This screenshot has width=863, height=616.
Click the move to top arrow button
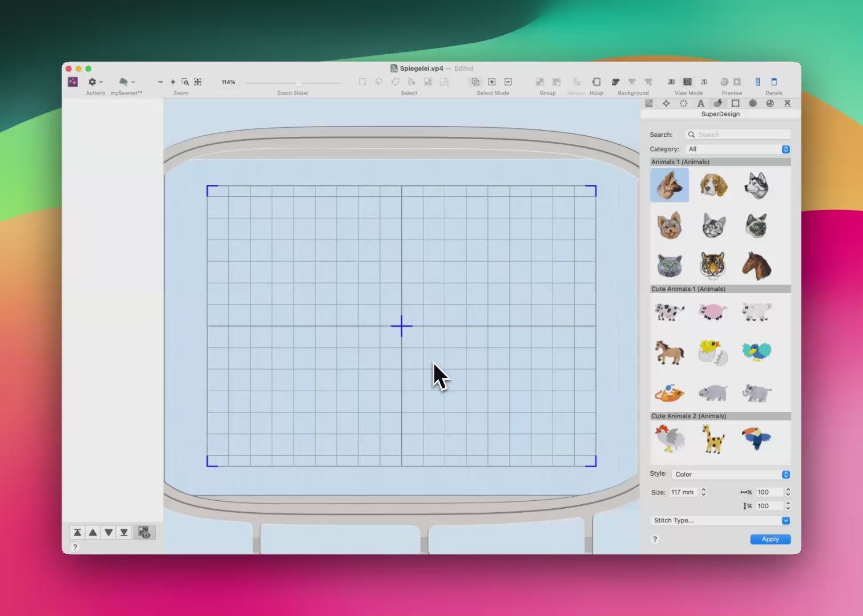(x=77, y=533)
